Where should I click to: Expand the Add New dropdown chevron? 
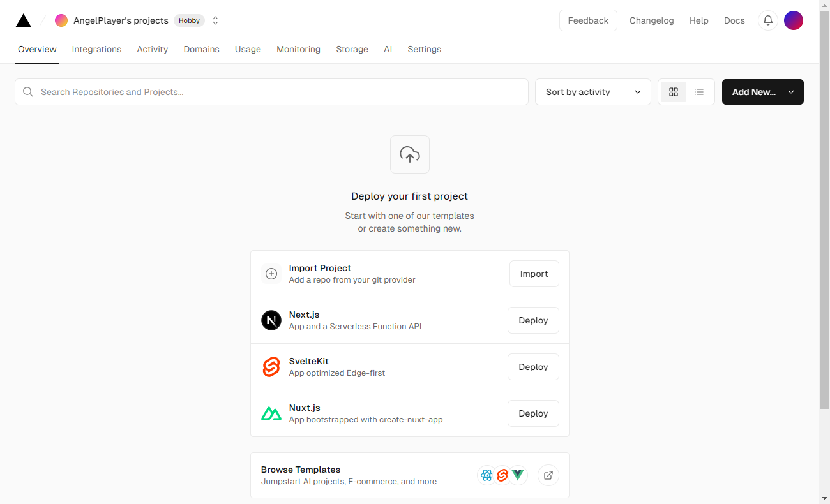pyautogui.click(x=790, y=91)
